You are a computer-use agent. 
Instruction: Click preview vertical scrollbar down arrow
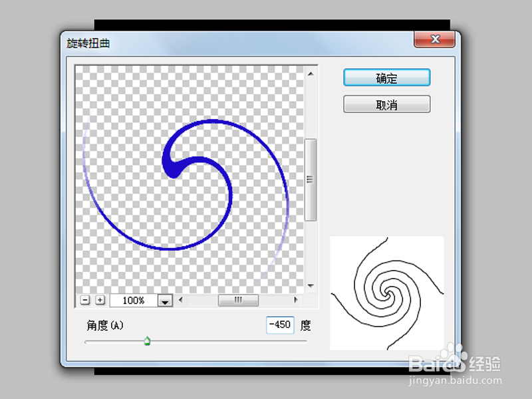[x=311, y=286]
